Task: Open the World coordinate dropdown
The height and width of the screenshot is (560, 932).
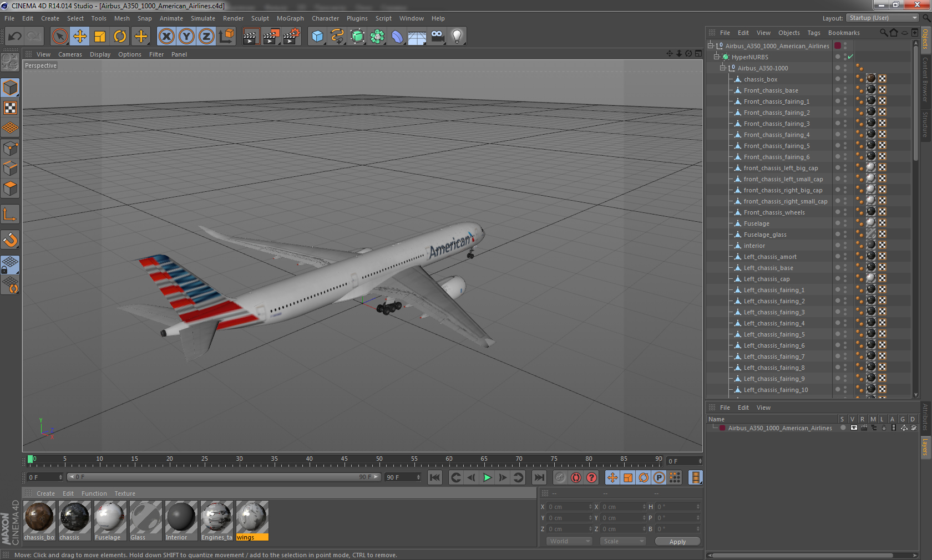Action: pos(570,541)
